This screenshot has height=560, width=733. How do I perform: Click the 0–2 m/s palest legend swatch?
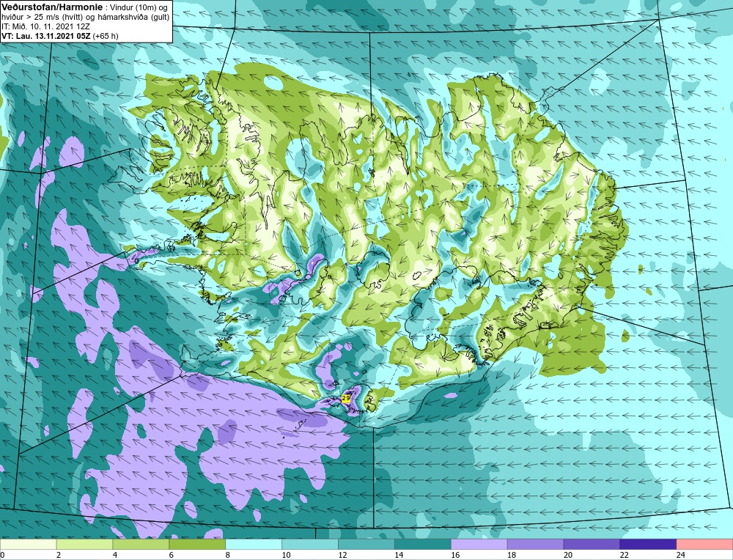[28, 544]
